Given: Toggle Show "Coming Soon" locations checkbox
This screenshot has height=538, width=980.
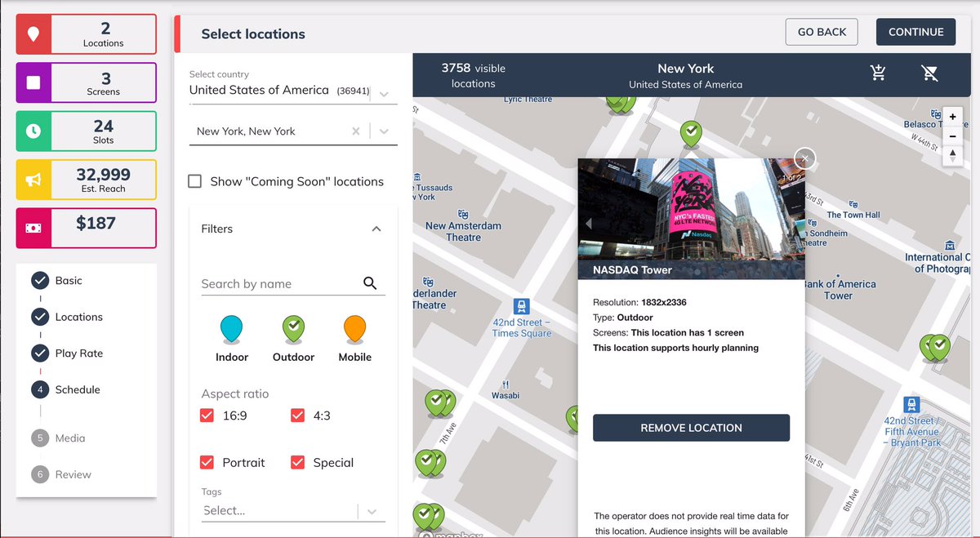Looking at the screenshot, I should tap(194, 181).
